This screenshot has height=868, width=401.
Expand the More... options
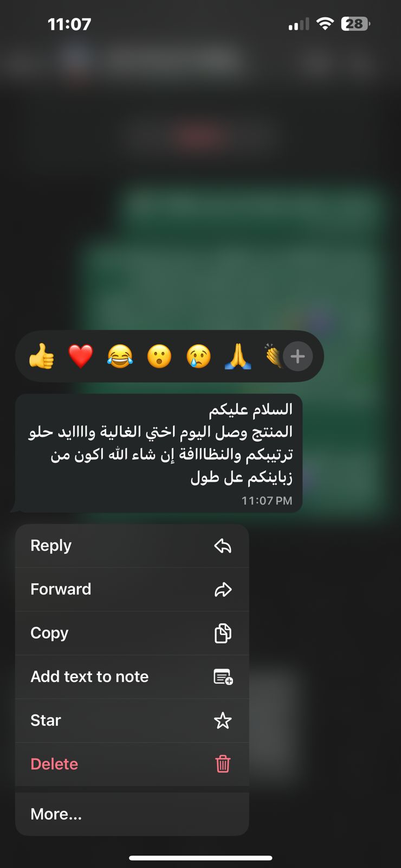pos(132,814)
